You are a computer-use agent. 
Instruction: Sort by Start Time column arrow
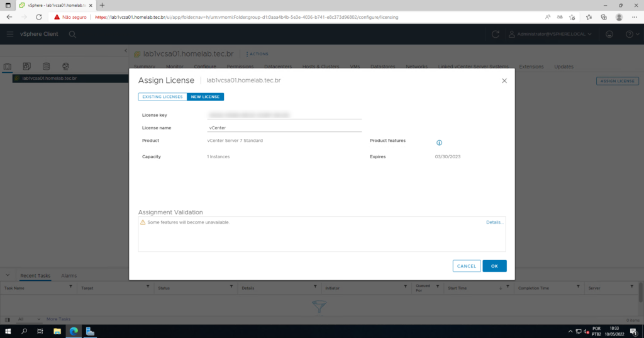[500, 288]
